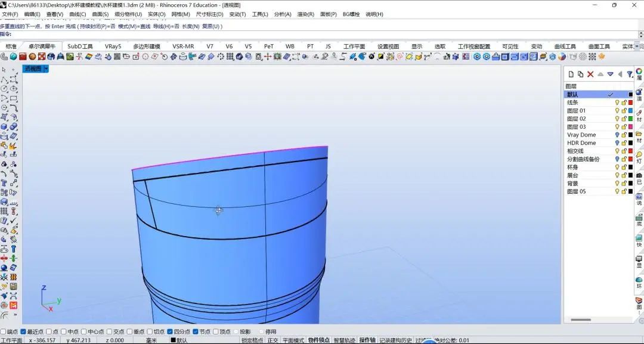Toggle visibility bulb of 线条 layer

coord(617,103)
